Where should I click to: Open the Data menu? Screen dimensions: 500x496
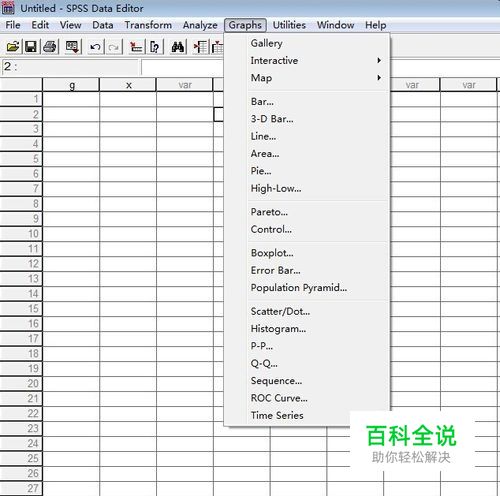103,25
